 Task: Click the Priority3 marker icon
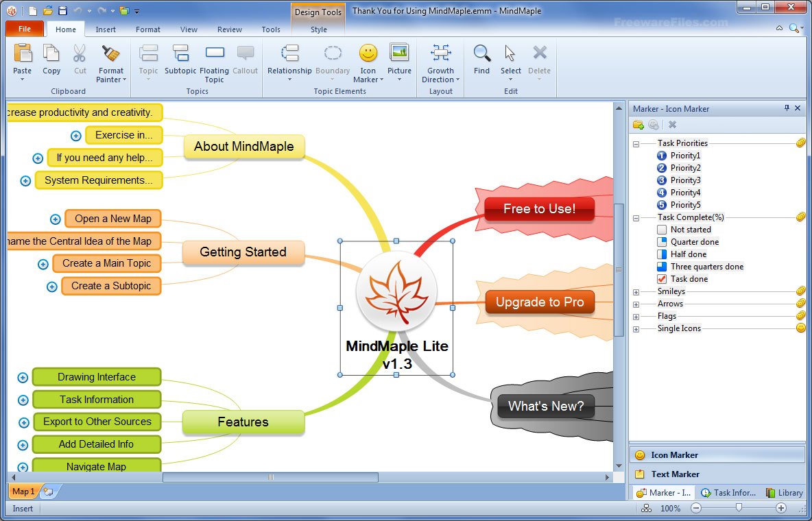click(x=661, y=180)
